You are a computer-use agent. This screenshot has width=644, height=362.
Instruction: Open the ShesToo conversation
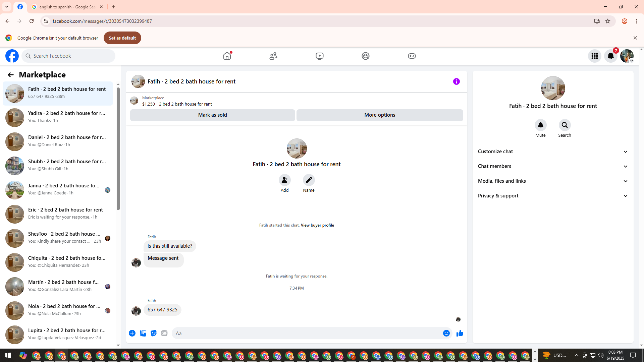pos(58,238)
